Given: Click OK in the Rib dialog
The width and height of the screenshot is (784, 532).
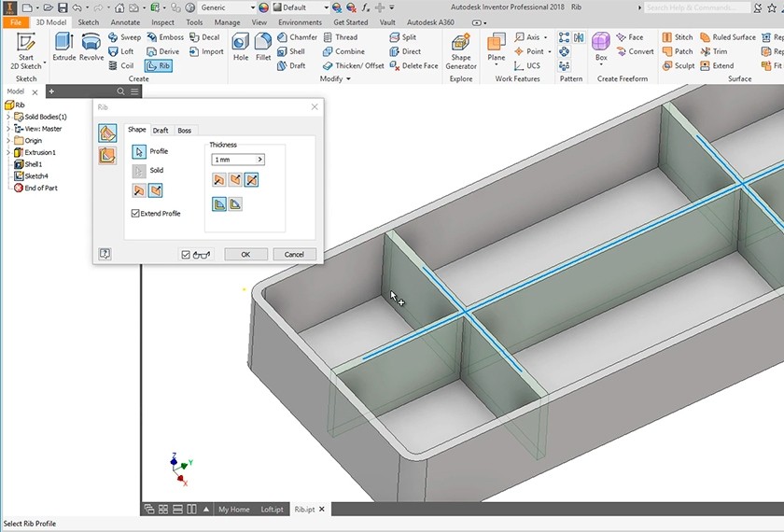Looking at the screenshot, I should pos(245,254).
